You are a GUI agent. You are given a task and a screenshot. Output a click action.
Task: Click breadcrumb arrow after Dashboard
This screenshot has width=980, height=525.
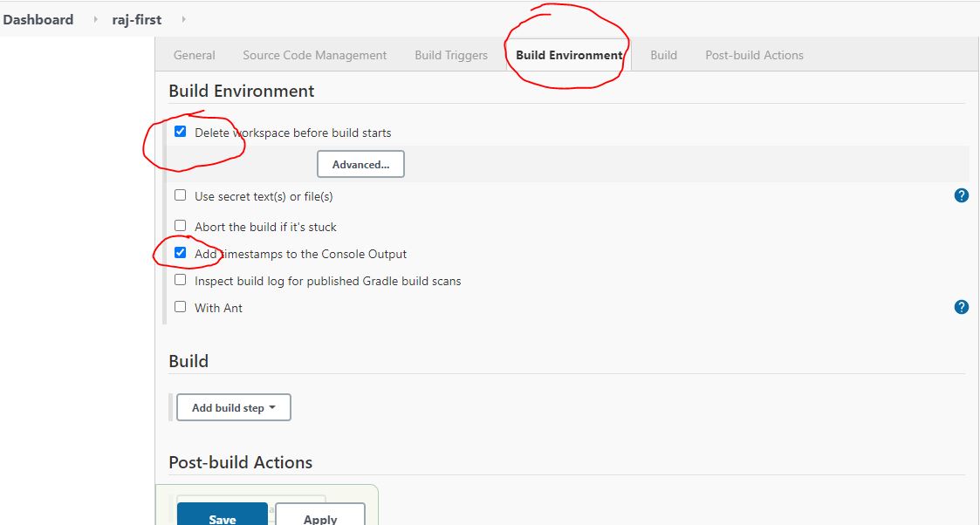95,19
